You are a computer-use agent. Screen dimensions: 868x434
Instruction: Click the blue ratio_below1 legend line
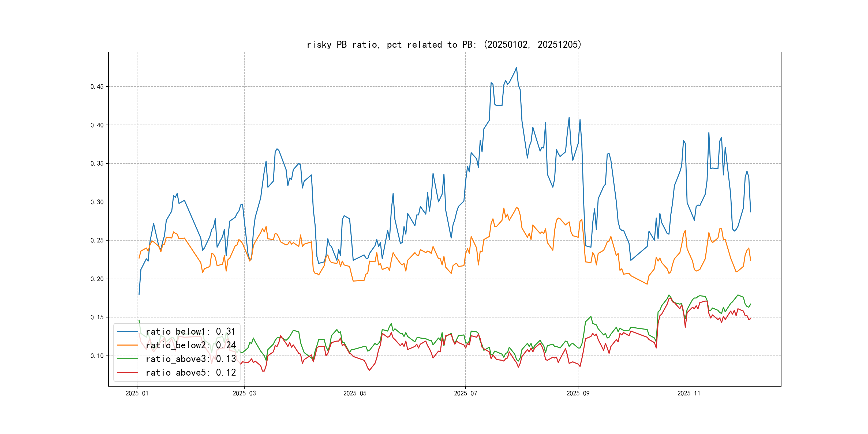pyautogui.click(x=127, y=332)
